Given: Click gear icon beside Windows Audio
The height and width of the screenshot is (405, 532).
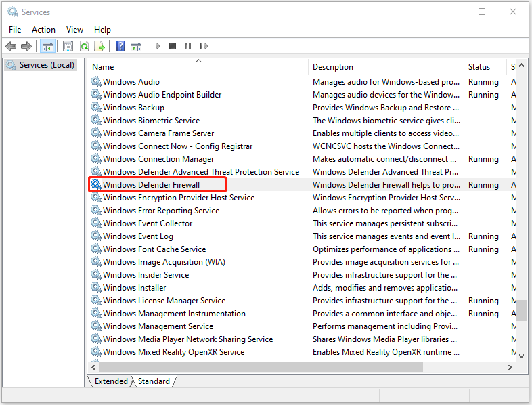Looking at the screenshot, I should [96, 81].
